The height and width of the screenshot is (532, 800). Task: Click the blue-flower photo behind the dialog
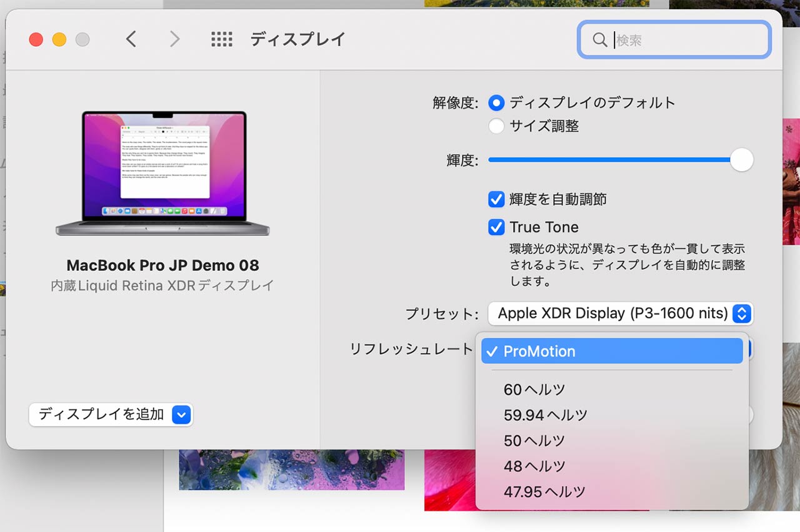pos(291,470)
